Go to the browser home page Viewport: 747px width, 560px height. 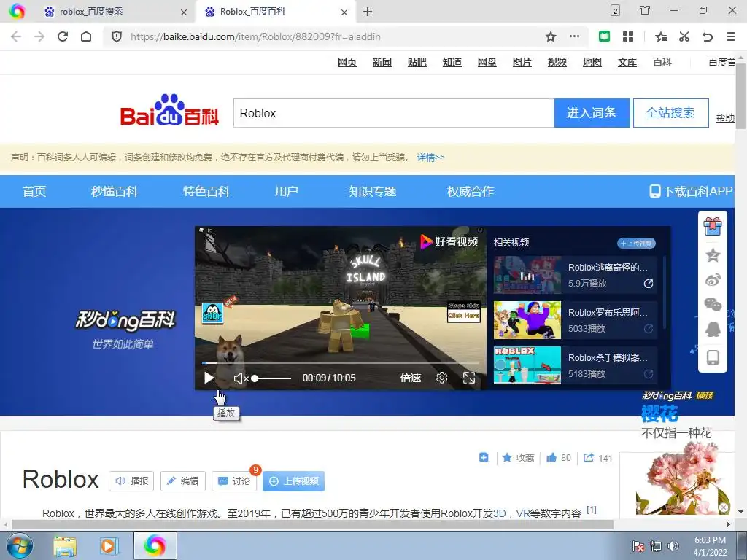86,36
